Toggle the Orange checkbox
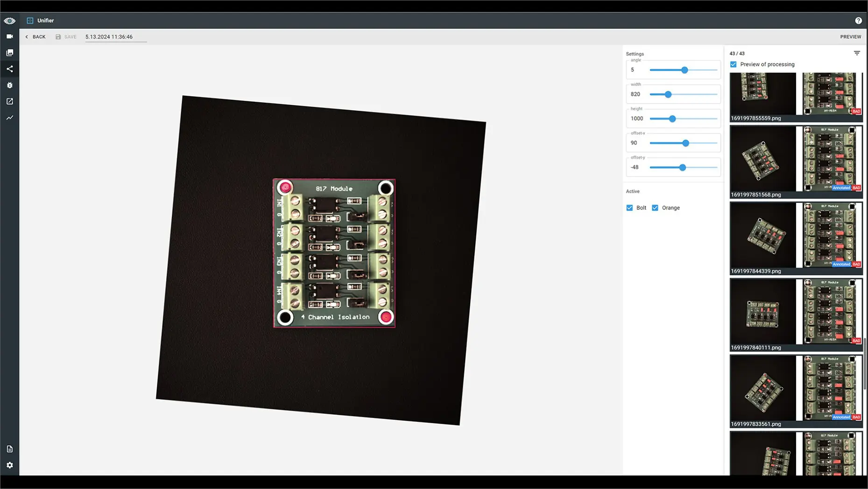The height and width of the screenshot is (489, 868). (x=655, y=208)
